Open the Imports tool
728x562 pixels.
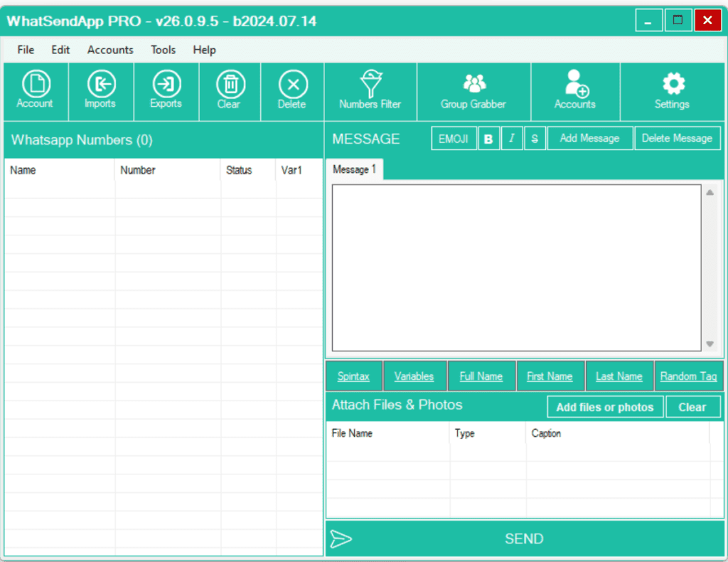(x=100, y=90)
